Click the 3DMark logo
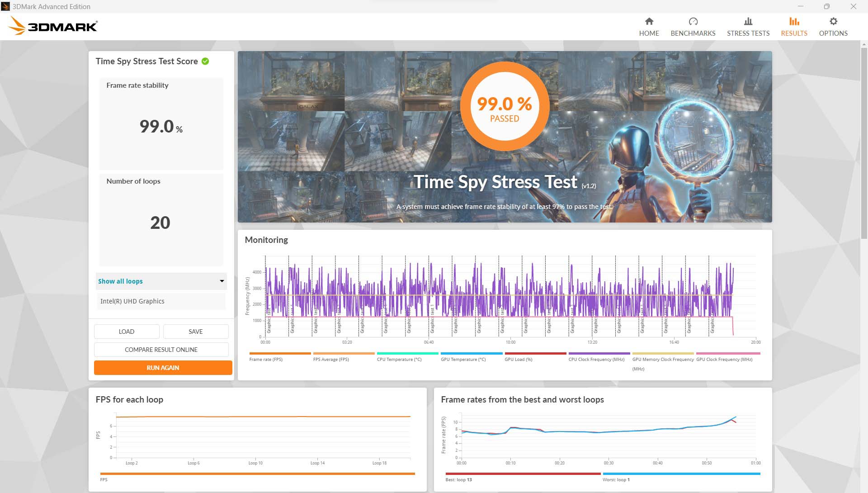This screenshot has height=493, width=868. (x=53, y=26)
